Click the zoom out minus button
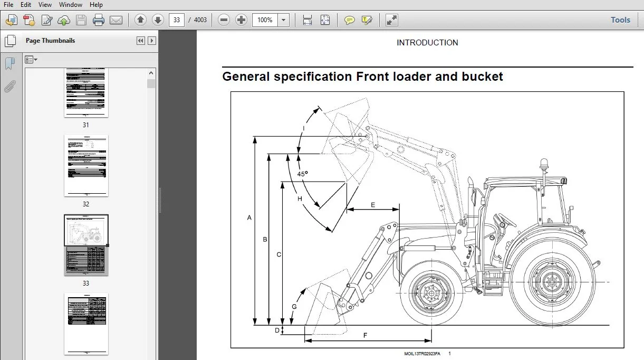 coord(224,20)
